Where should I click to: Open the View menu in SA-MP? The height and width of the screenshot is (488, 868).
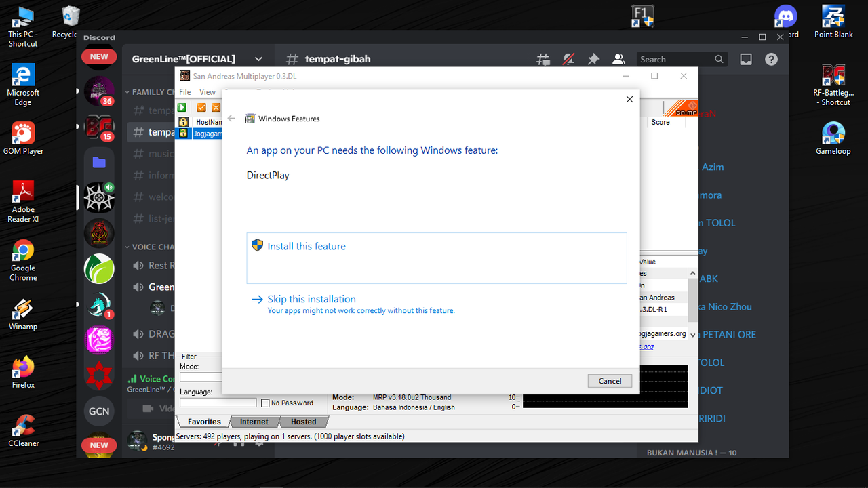208,92
